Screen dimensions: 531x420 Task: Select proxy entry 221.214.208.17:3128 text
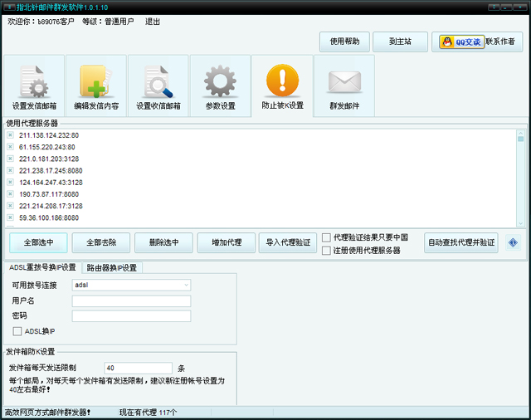coord(51,206)
